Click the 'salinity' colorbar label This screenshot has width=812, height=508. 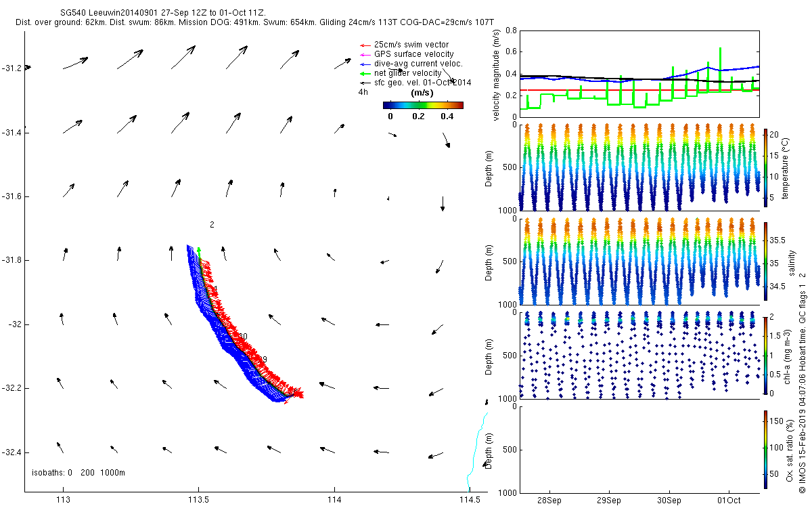click(792, 263)
